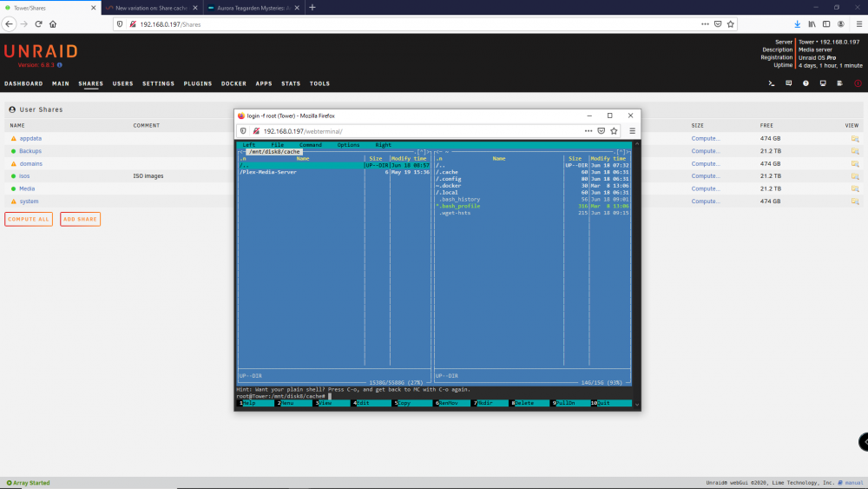The height and width of the screenshot is (489, 868).
Task: Click the feedback icon in Unraid header
Action: [x=788, y=83]
